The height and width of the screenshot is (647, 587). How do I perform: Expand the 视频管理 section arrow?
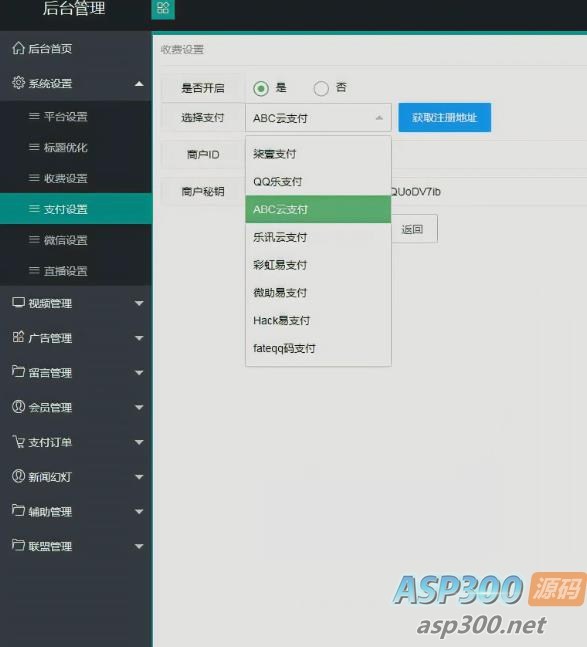tap(139, 303)
